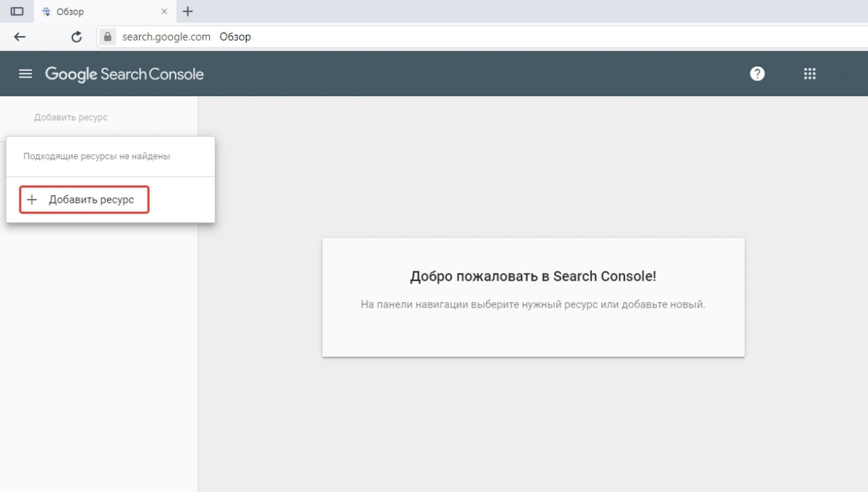This screenshot has width=868, height=492.
Task: Click the Добро пожаловать в Search Console heading
Action: [533, 276]
